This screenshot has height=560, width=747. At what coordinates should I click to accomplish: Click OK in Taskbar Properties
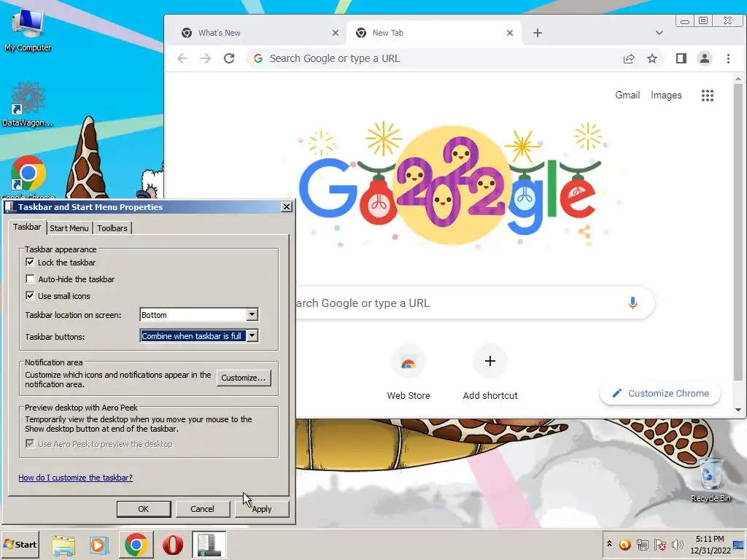pyautogui.click(x=144, y=509)
